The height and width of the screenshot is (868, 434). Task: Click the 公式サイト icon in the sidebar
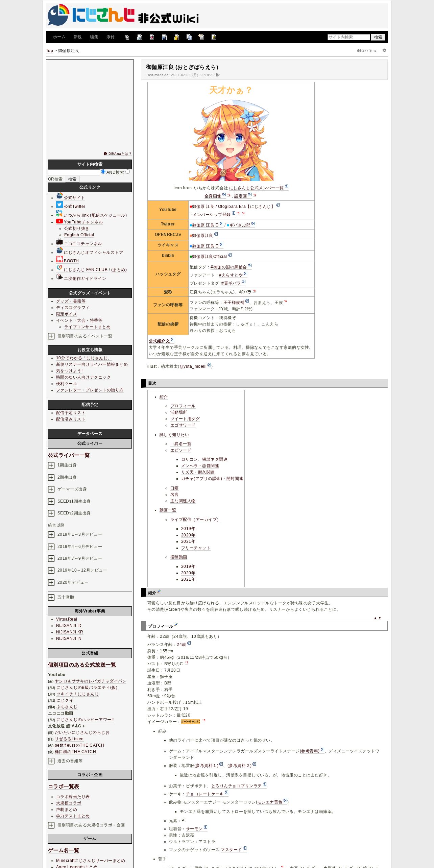coord(59,196)
